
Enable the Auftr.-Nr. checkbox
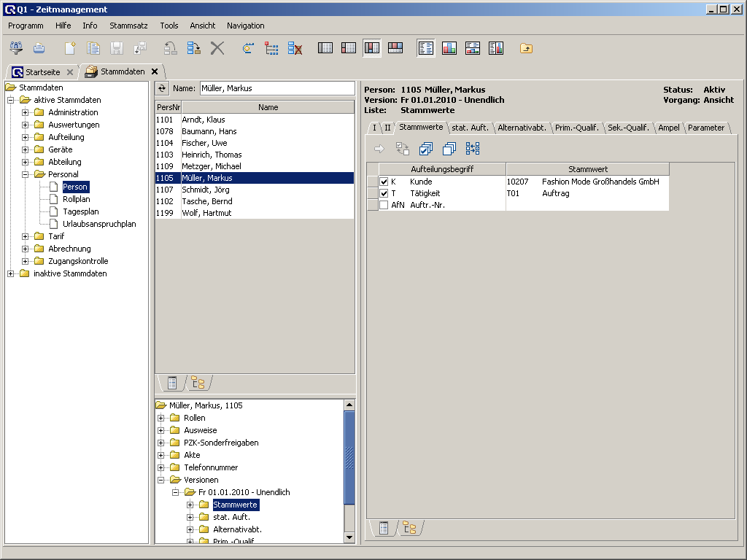384,205
